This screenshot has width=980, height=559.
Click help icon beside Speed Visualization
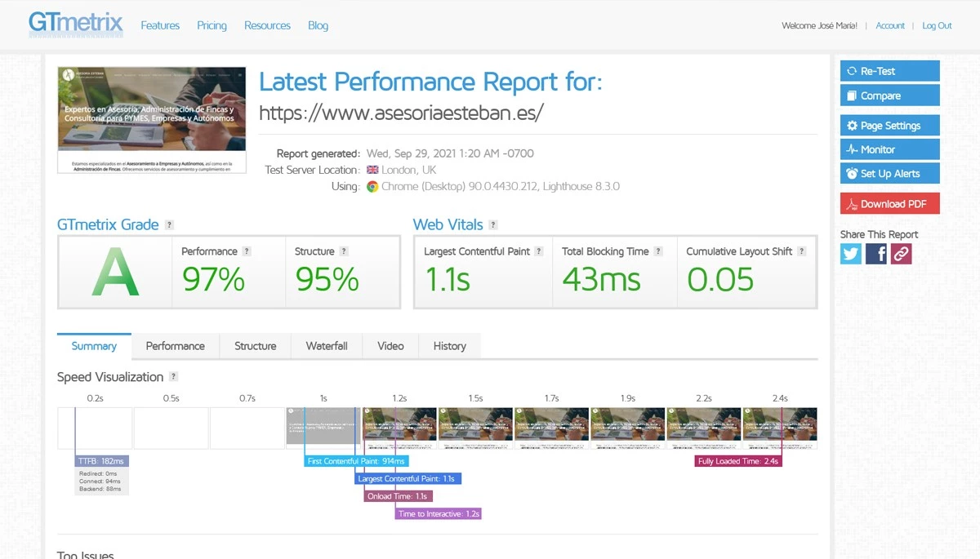[173, 377]
